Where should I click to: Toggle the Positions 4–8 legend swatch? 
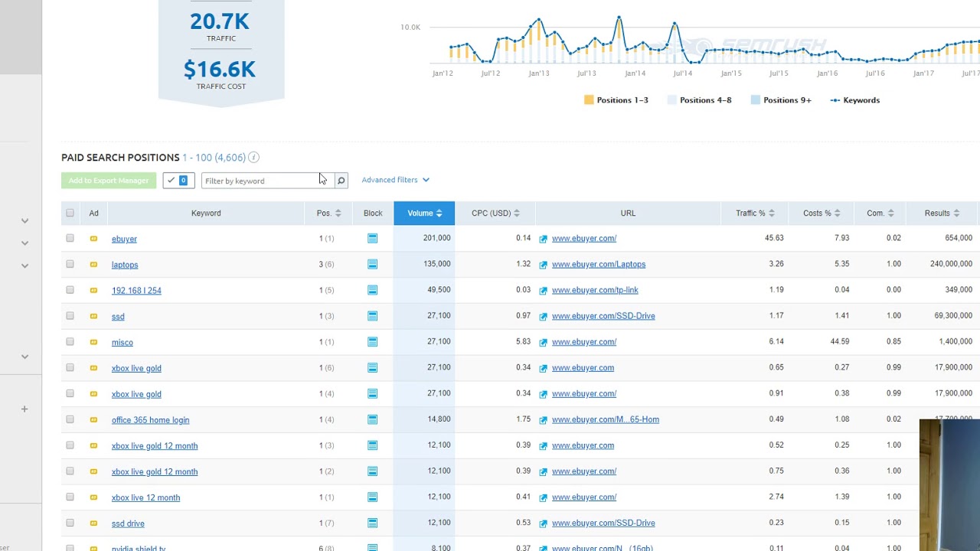tap(672, 100)
